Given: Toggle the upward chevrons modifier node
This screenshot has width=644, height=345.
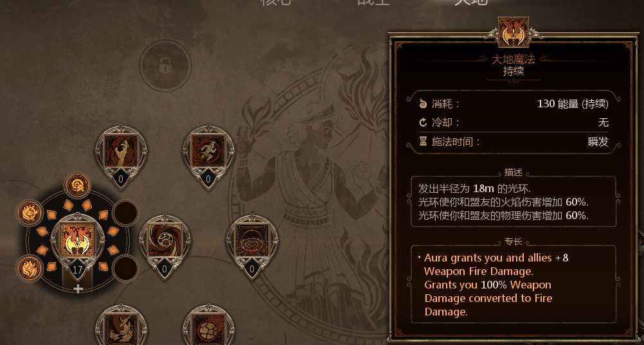Looking at the screenshot, I should click(78, 186).
